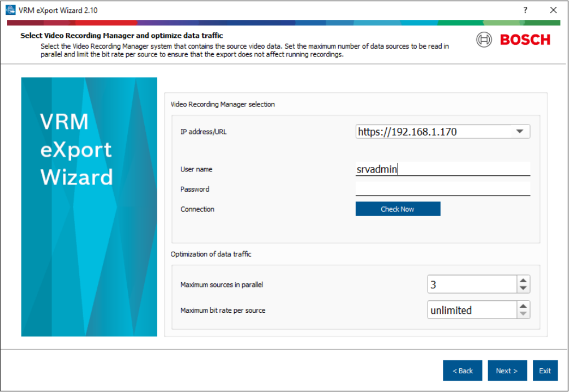This screenshot has height=392, width=569.
Task: Click the 'Maximum bit rate per source' label
Action: coord(223,311)
